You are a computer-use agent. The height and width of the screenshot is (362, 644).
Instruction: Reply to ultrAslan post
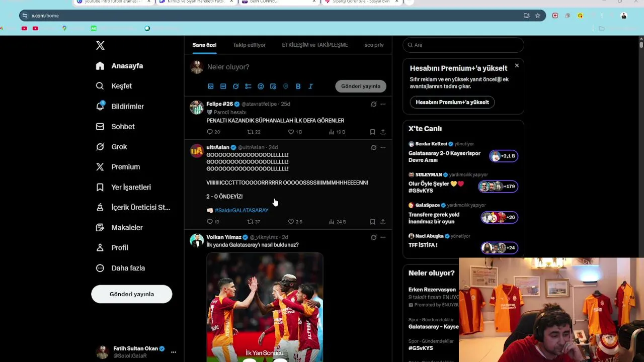click(x=213, y=222)
